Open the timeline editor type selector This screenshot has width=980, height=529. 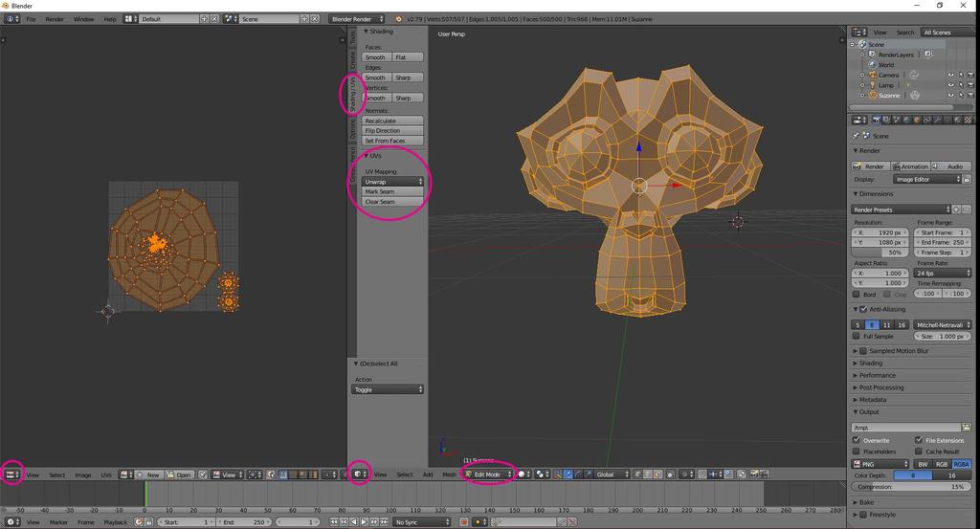12,522
